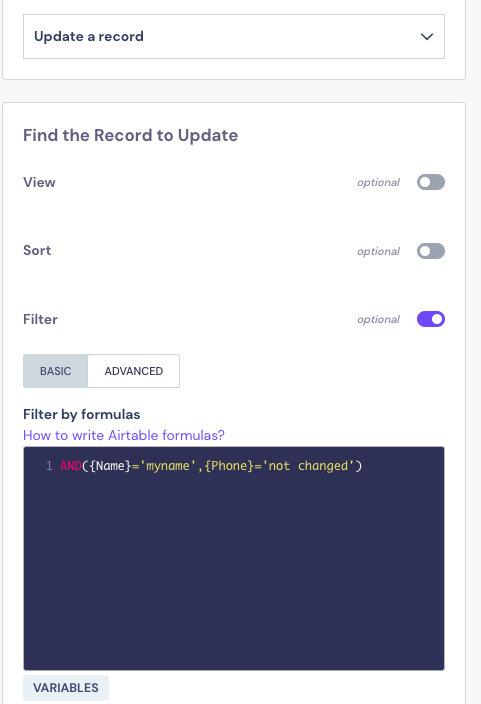Click the Filter by formulas label
This screenshot has width=481, height=704.
(x=82, y=414)
